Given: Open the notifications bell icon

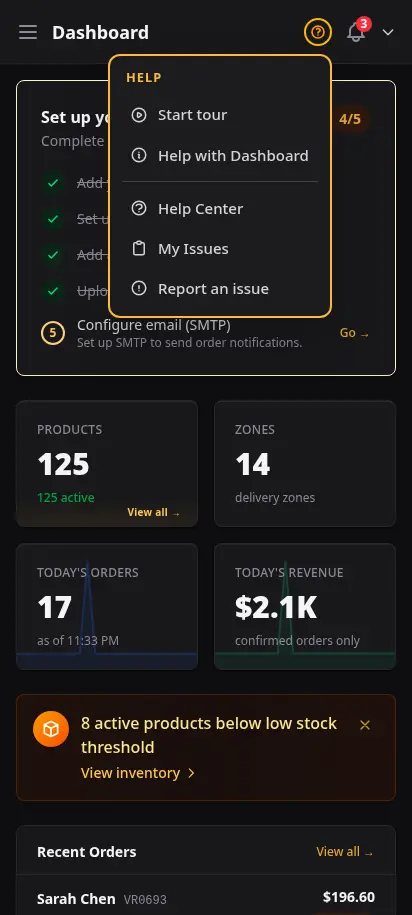Looking at the screenshot, I should pyautogui.click(x=356, y=32).
